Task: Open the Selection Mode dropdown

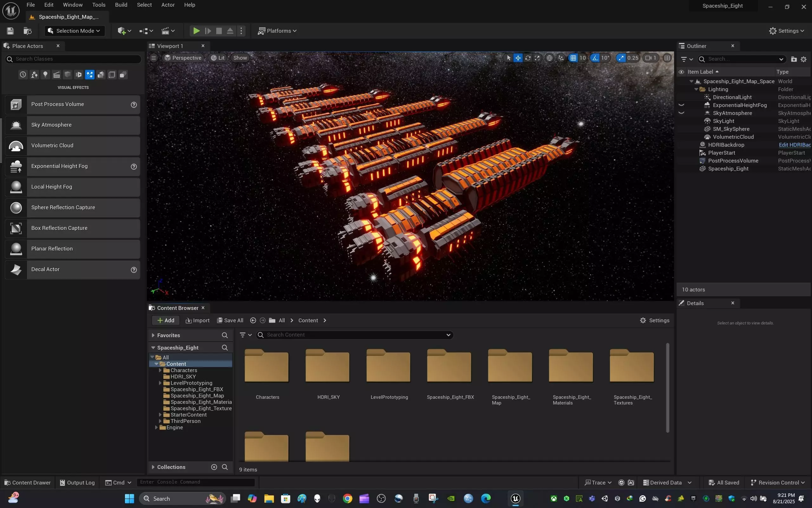Action: (x=75, y=31)
